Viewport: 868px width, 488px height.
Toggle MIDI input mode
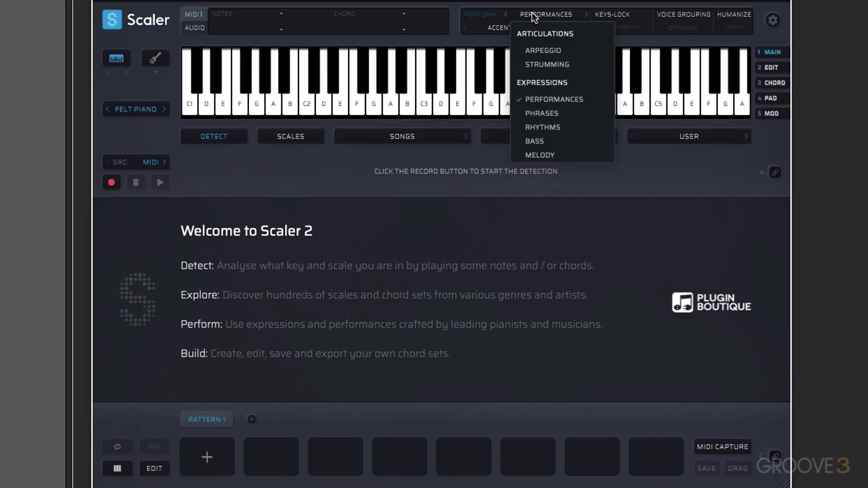coord(193,14)
